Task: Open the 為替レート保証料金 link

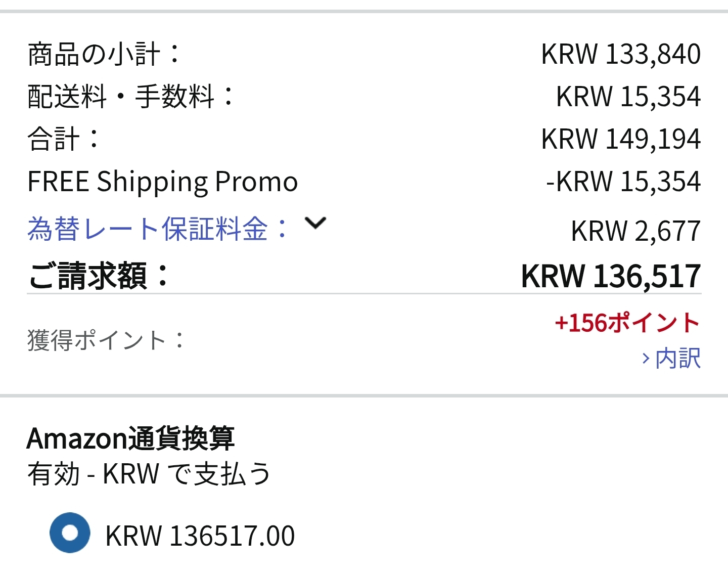Action: [158, 229]
